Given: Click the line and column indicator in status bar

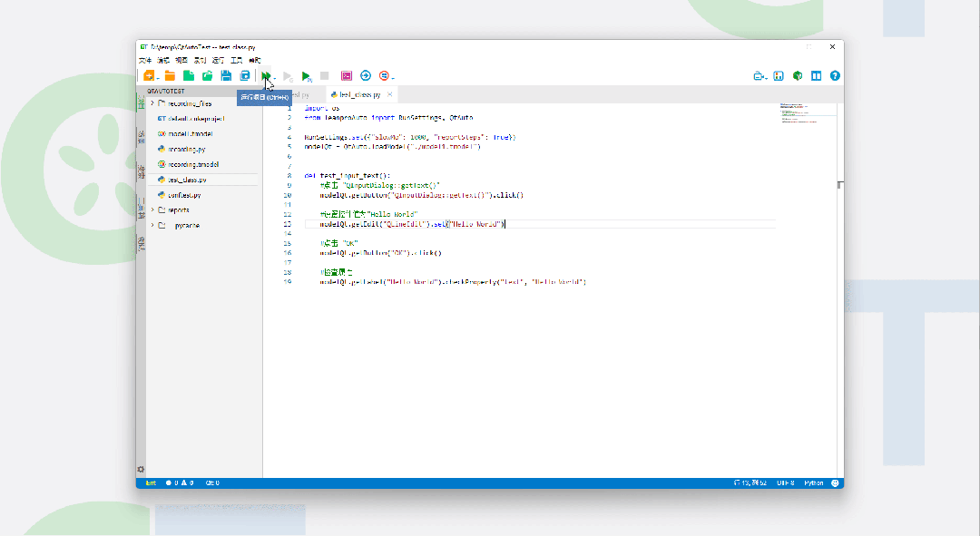Looking at the screenshot, I should click(x=750, y=482).
